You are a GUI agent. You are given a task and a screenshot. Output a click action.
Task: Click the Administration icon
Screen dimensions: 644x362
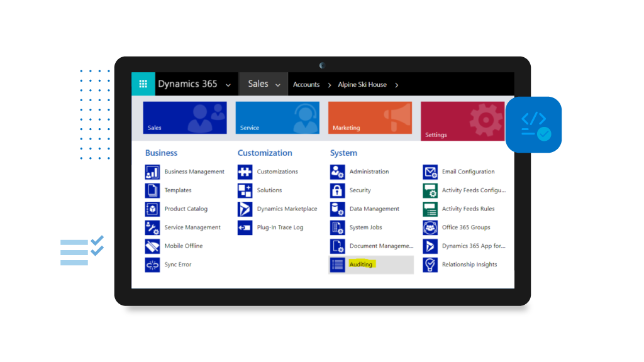(x=338, y=172)
